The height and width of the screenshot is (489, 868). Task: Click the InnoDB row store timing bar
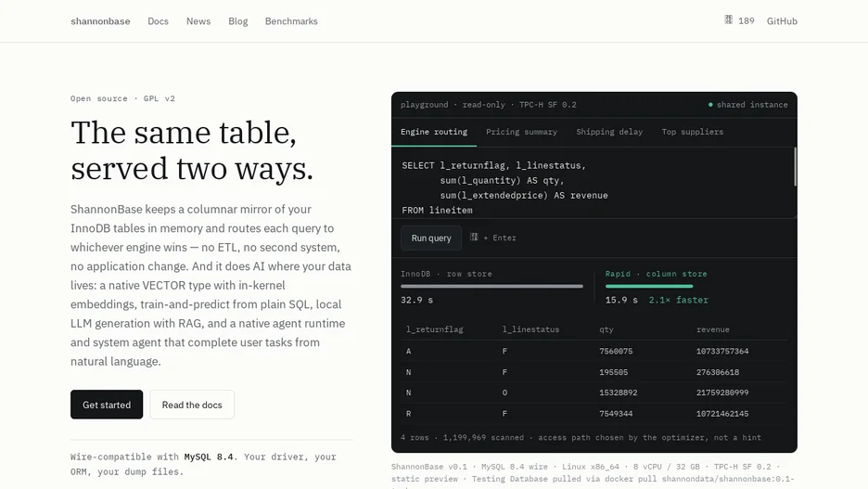(x=491, y=287)
